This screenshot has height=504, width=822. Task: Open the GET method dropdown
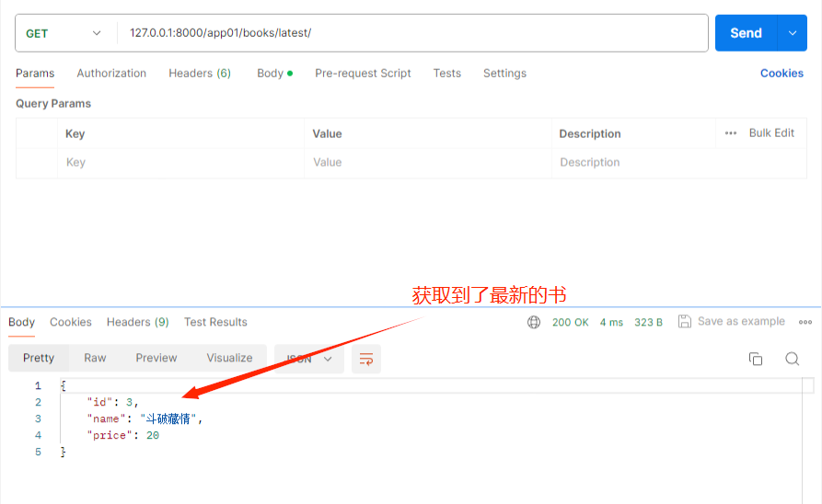[x=63, y=33]
